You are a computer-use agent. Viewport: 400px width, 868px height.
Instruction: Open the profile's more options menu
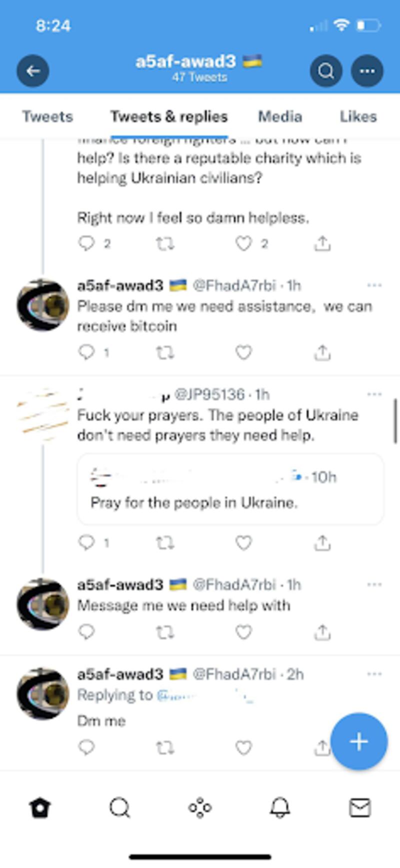[367, 71]
